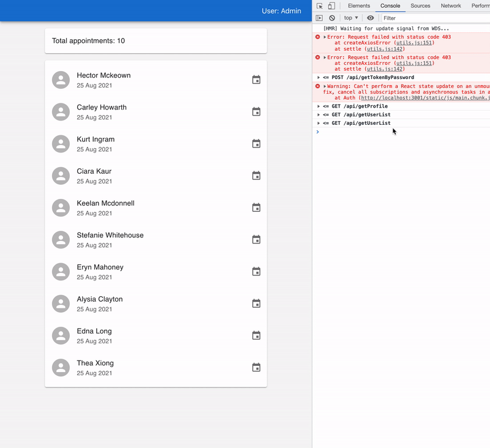The image size is (490, 448).
Task: Open calendar icon for Hector Mckeown
Action: pyautogui.click(x=256, y=80)
